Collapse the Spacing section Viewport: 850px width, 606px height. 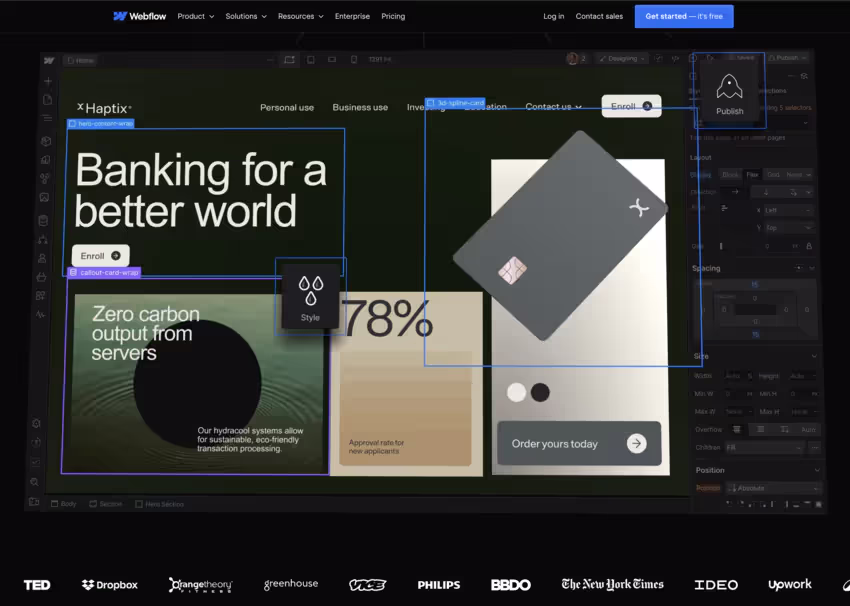click(812, 268)
